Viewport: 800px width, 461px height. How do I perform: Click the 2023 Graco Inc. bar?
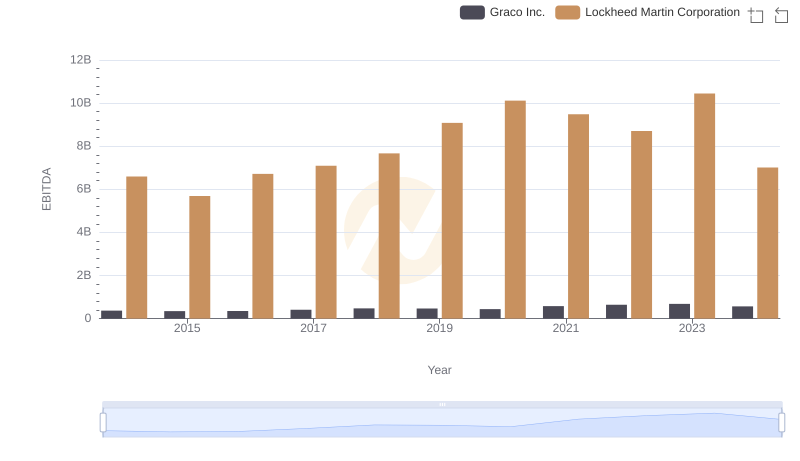[679, 311]
